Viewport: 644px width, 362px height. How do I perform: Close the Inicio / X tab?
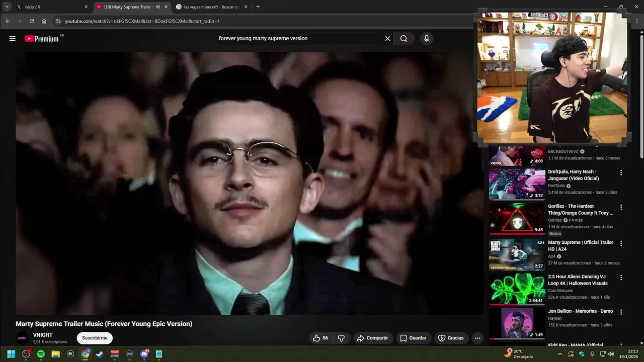point(86,7)
